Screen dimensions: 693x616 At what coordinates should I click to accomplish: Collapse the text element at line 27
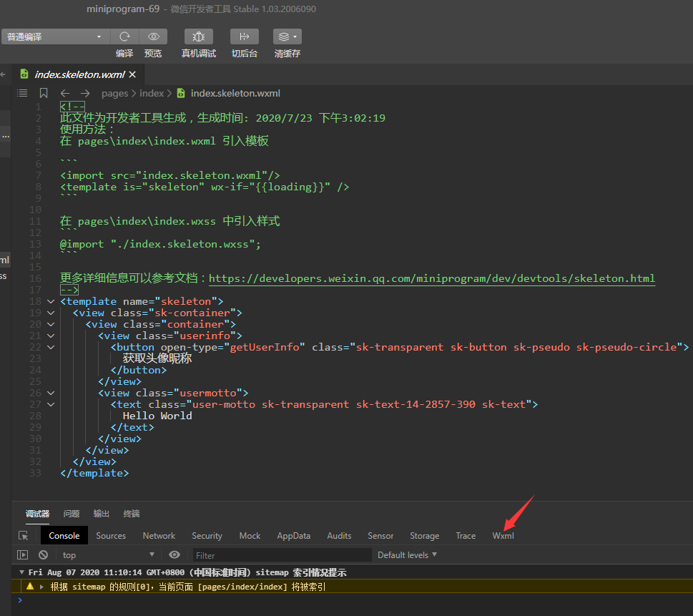pyautogui.click(x=51, y=405)
